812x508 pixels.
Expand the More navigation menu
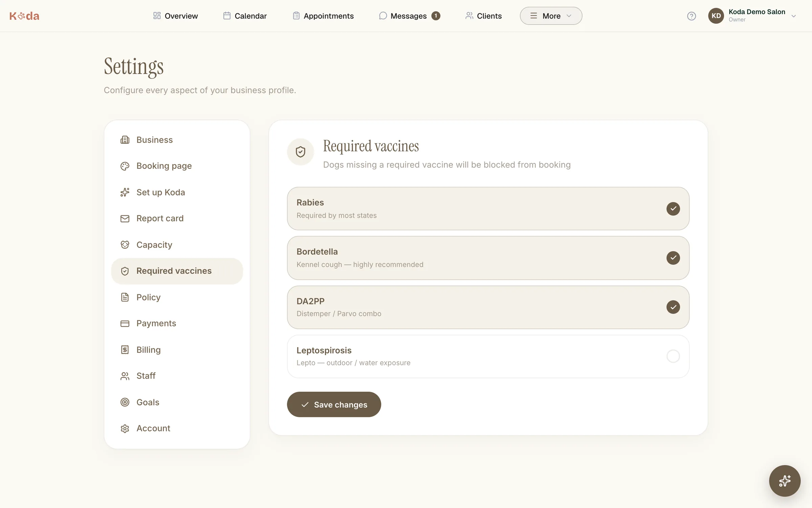coord(551,16)
